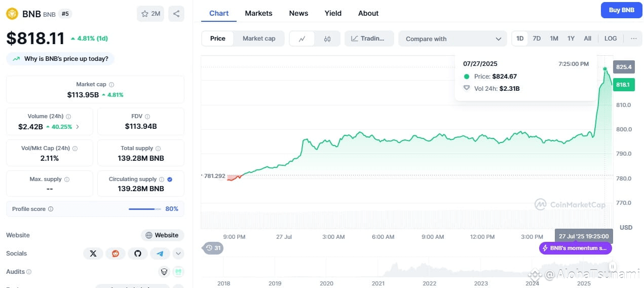The height and width of the screenshot is (288, 644).
Task: Switch to the Markets tab
Action: (x=258, y=13)
